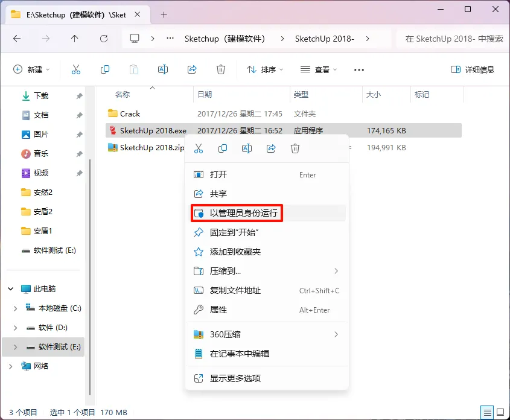Collapse the 此电脑 tree node

click(x=11, y=288)
